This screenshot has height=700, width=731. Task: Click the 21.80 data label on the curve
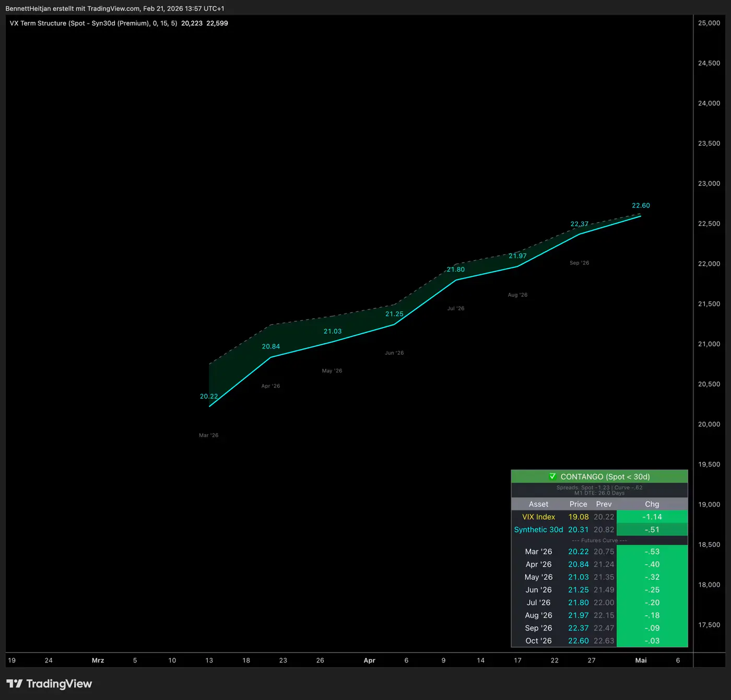pos(455,270)
